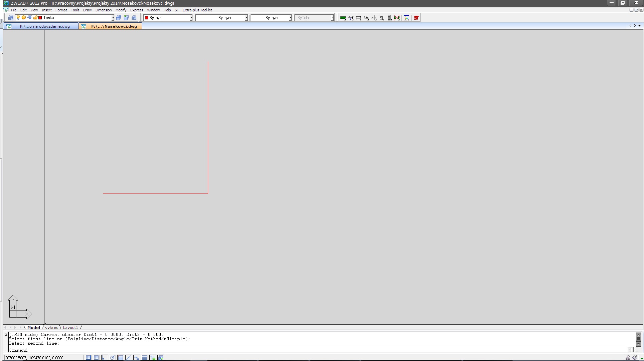The height and width of the screenshot is (361, 644).
Task: Toggle Snap mode in status bar
Action: (x=89, y=358)
